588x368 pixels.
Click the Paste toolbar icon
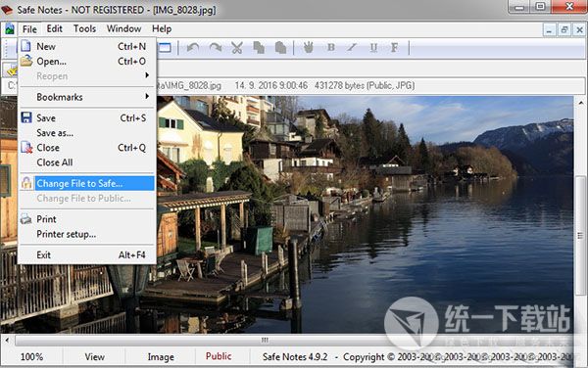click(280, 48)
